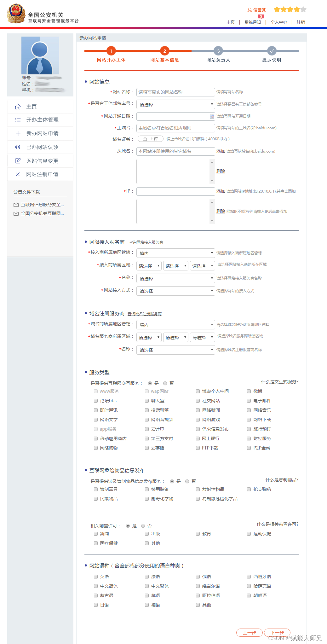
Task: Click in the IP address input field
Action: click(x=176, y=191)
